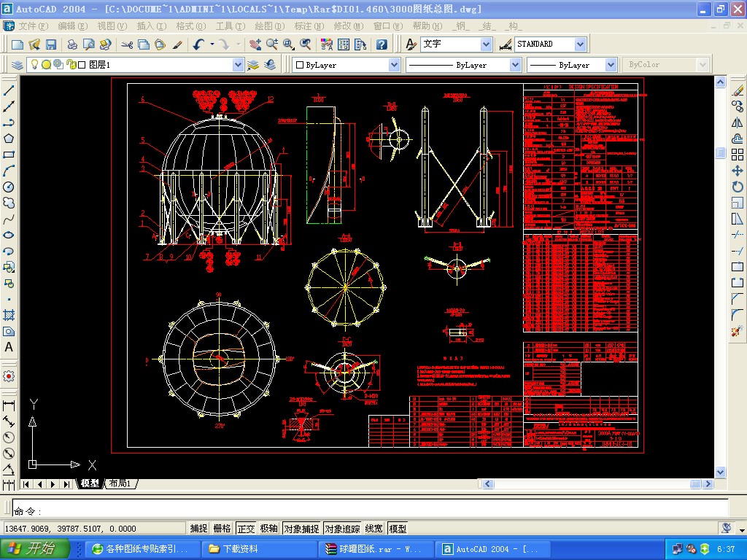
Task: Select the Linear Dimension tool
Action: coord(9,405)
